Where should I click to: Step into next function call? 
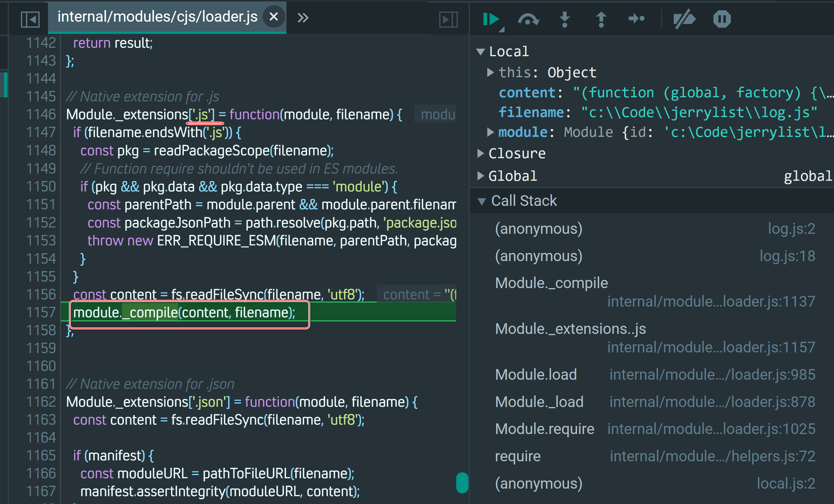(x=564, y=19)
